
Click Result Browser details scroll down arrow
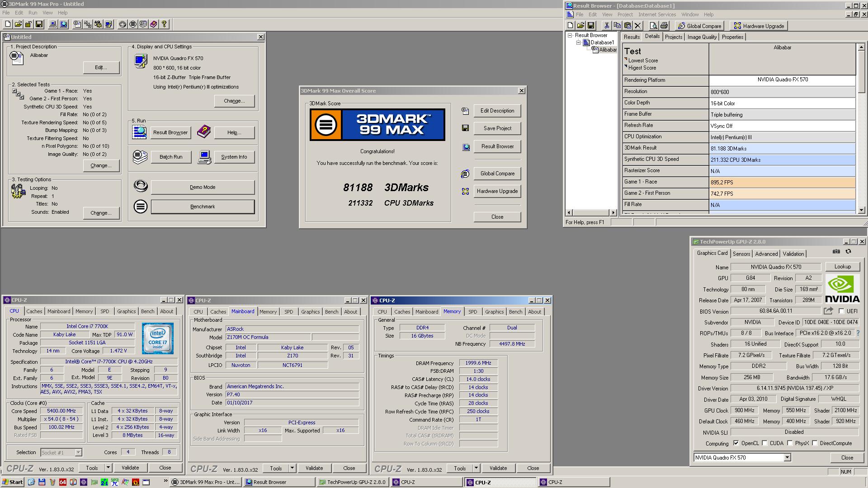point(861,210)
